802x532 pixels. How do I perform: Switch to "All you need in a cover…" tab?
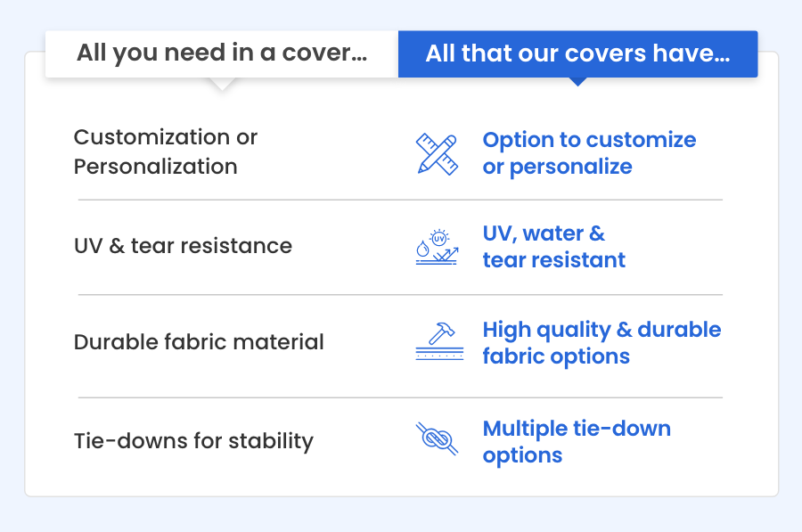pos(221,53)
